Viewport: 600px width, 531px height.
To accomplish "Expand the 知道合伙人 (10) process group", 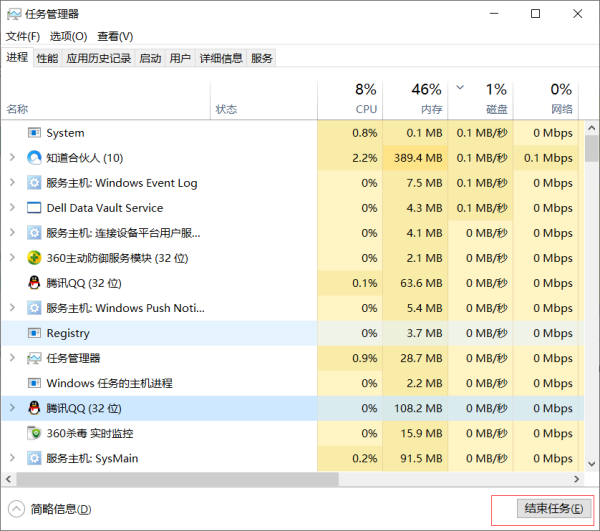I will pyautogui.click(x=12, y=158).
